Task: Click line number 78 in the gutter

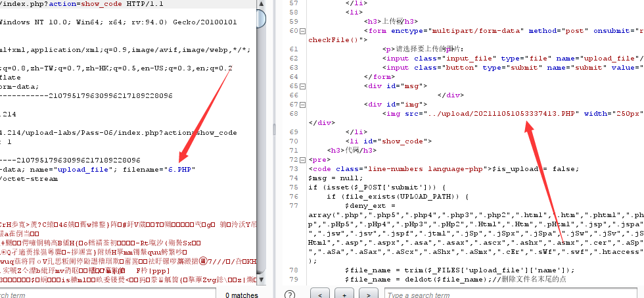Action: pyautogui.click(x=293, y=270)
